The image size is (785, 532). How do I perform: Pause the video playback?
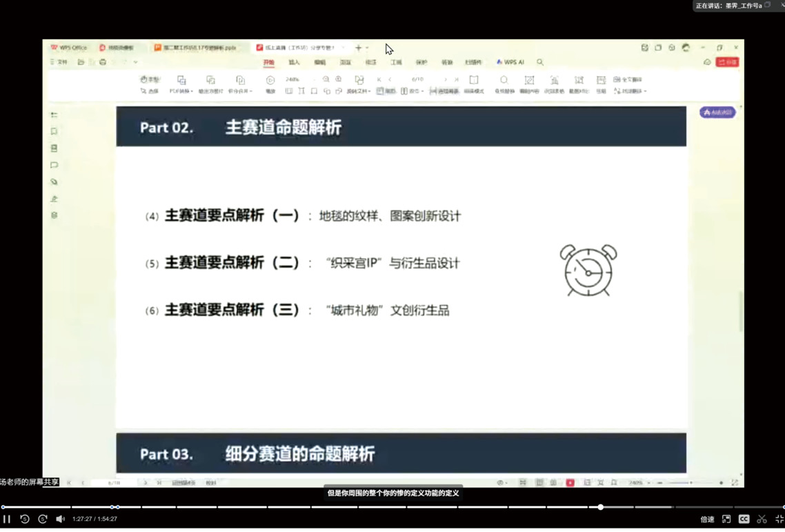click(x=7, y=519)
